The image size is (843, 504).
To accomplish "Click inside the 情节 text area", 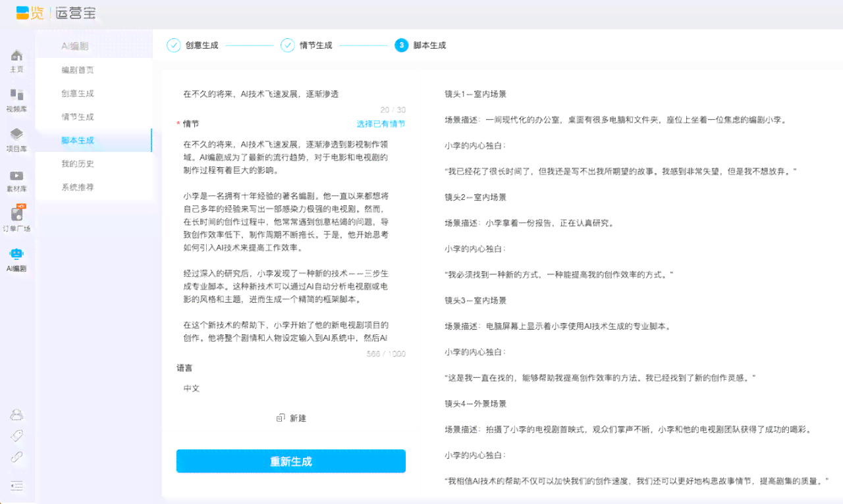I will click(x=291, y=241).
